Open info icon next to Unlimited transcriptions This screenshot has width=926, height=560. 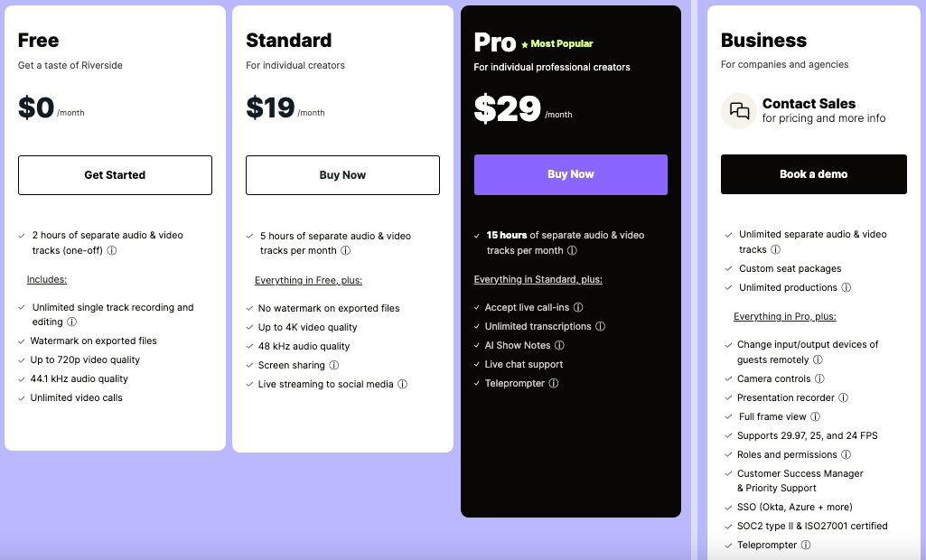pos(601,327)
